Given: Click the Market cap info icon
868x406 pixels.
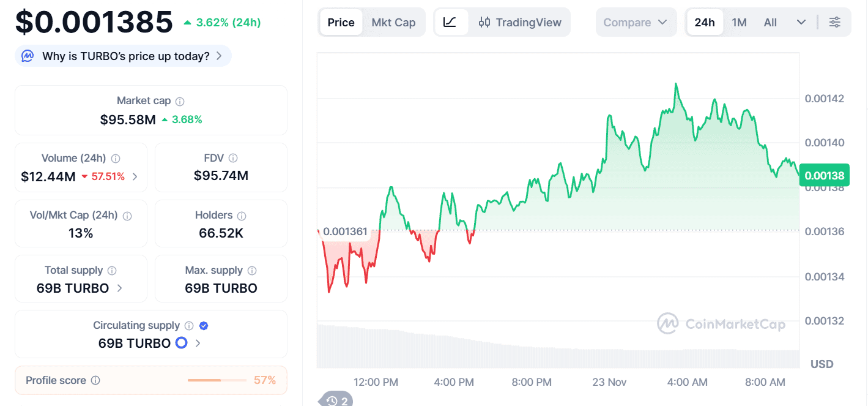Looking at the screenshot, I should (x=180, y=101).
